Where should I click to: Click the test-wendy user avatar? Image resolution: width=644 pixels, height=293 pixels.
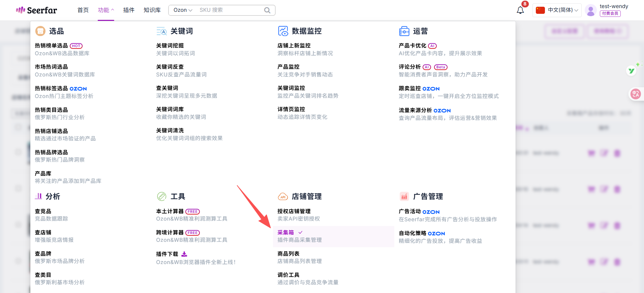590,10
